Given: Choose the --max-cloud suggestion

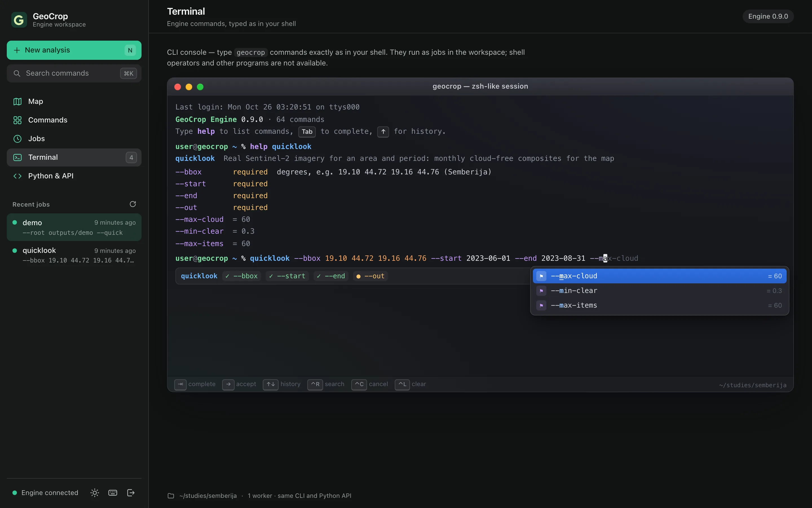Looking at the screenshot, I should pos(659,276).
